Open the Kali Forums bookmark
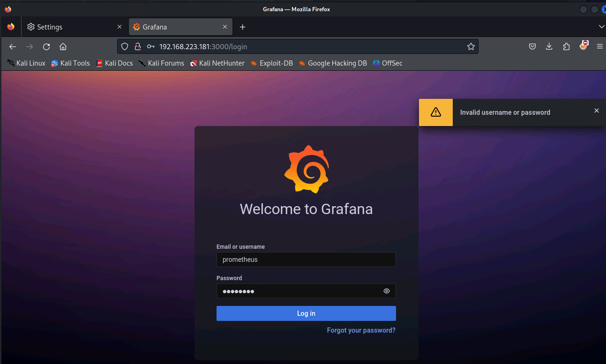 (x=161, y=63)
